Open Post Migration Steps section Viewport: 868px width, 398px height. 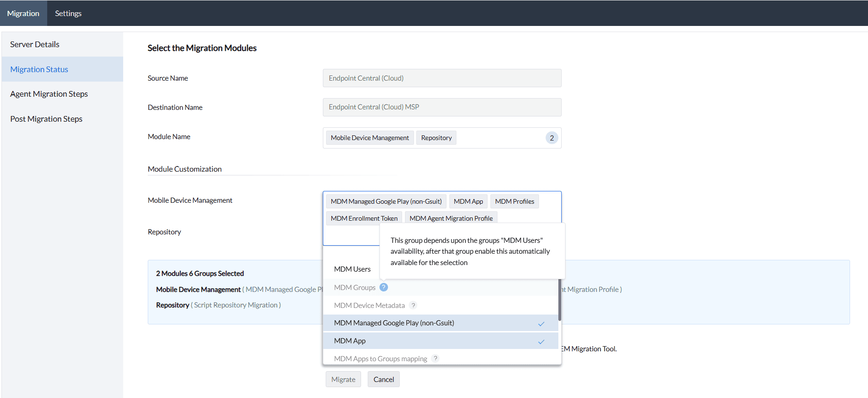coord(46,119)
